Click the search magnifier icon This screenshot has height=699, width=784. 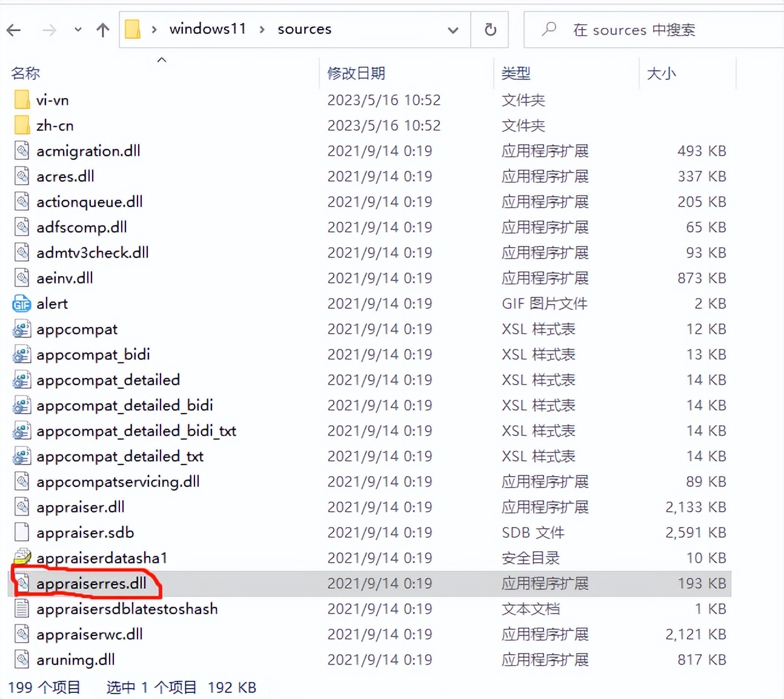click(549, 29)
